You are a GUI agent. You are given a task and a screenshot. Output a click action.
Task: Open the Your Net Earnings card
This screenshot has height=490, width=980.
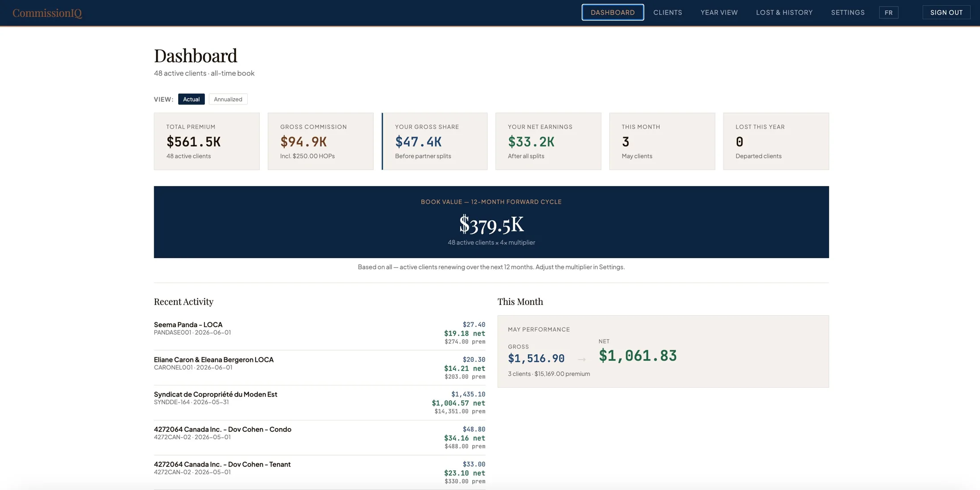548,141
